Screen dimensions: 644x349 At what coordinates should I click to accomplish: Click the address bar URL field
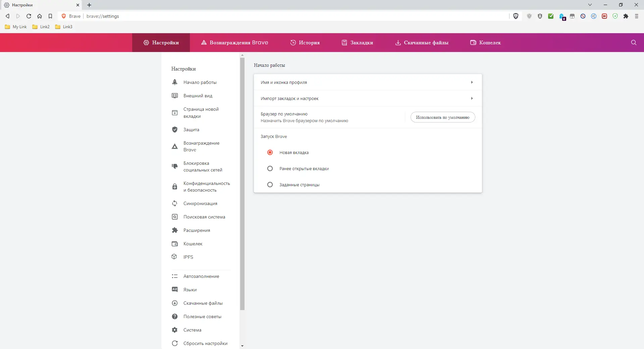[268, 16]
